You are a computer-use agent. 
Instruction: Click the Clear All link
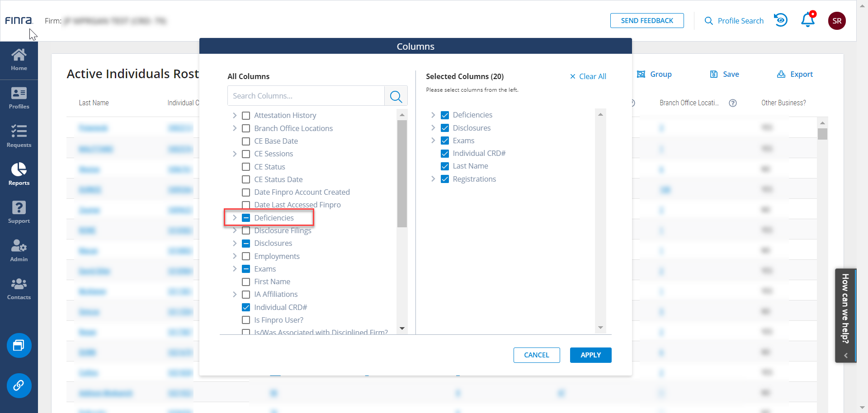pyautogui.click(x=588, y=76)
